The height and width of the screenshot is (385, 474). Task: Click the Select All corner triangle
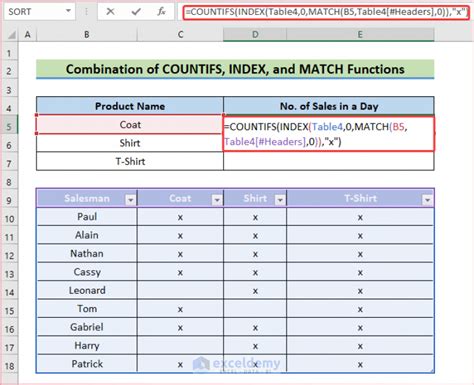pos(11,34)
